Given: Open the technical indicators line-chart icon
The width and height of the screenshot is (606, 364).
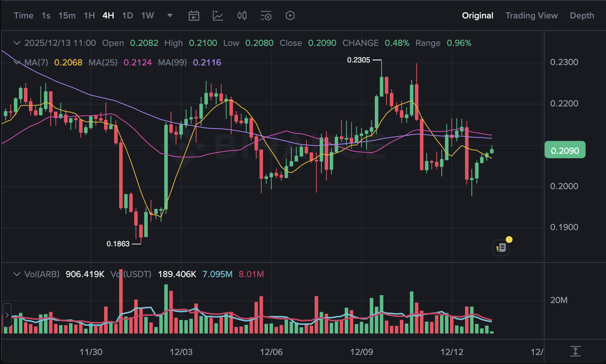Looking at the screenshot, I should [218, 16].
